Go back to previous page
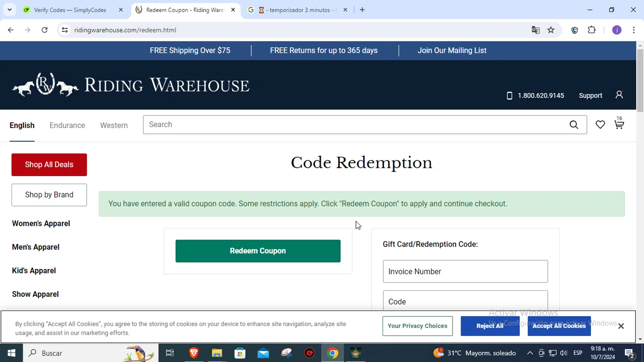The height and width of the screenshot is (362, 644). (x=11, y=30)
